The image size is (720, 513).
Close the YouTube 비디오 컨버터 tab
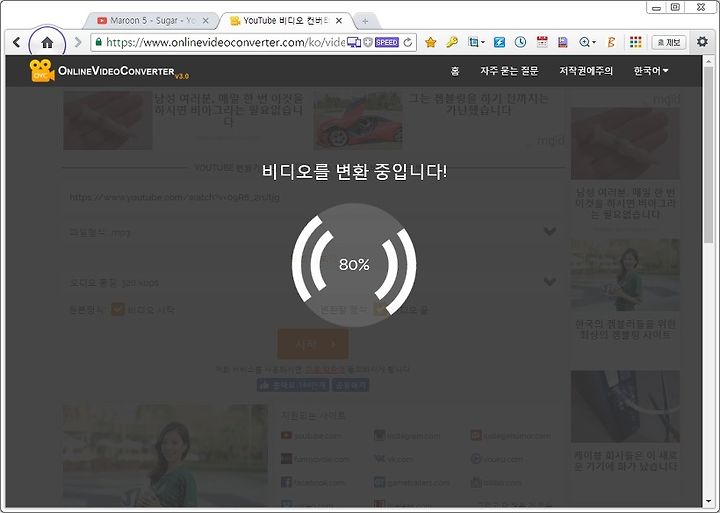(339, 21)
